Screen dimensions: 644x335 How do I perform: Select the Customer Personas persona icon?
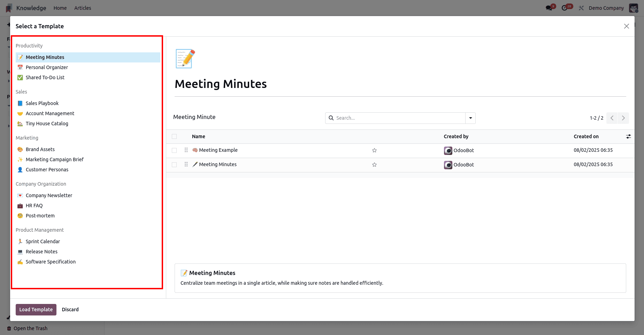[47, 170]
